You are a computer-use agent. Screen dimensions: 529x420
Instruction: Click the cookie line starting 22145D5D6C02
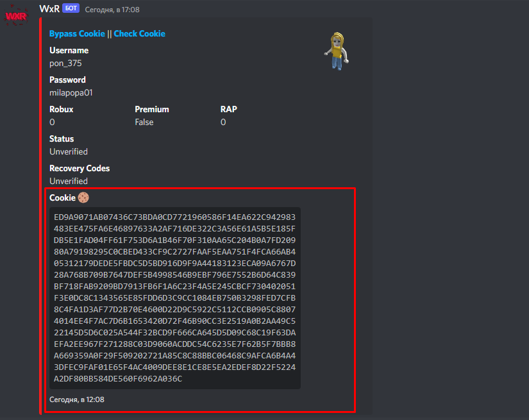tap(174, 333)
